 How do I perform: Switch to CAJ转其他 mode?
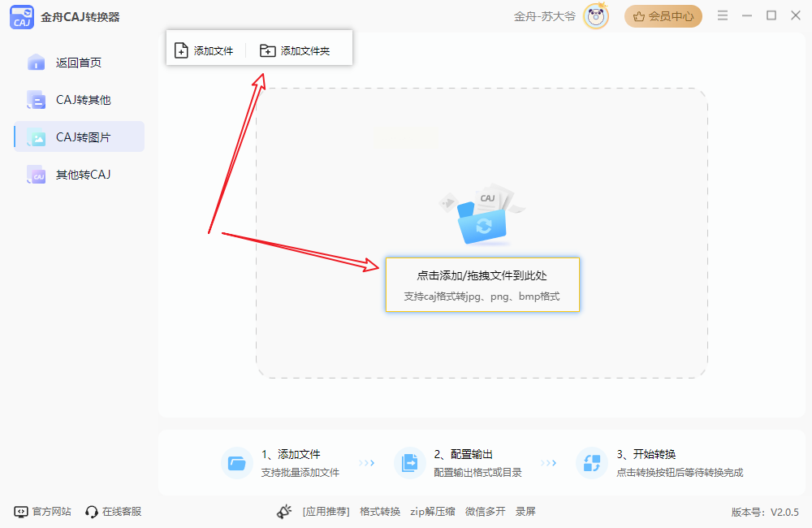click(x=80, y=99)
